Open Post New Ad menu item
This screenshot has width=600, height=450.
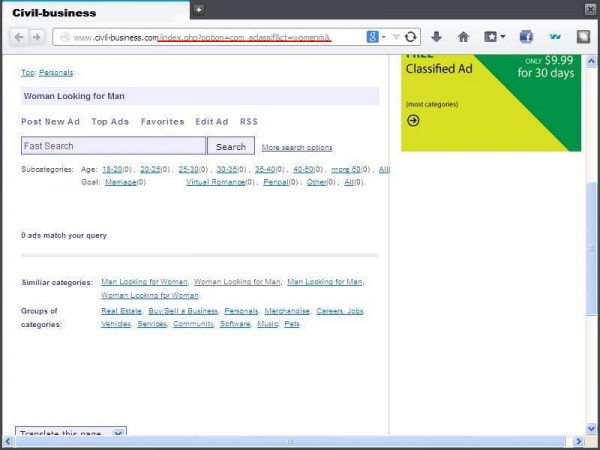[51, 122]
